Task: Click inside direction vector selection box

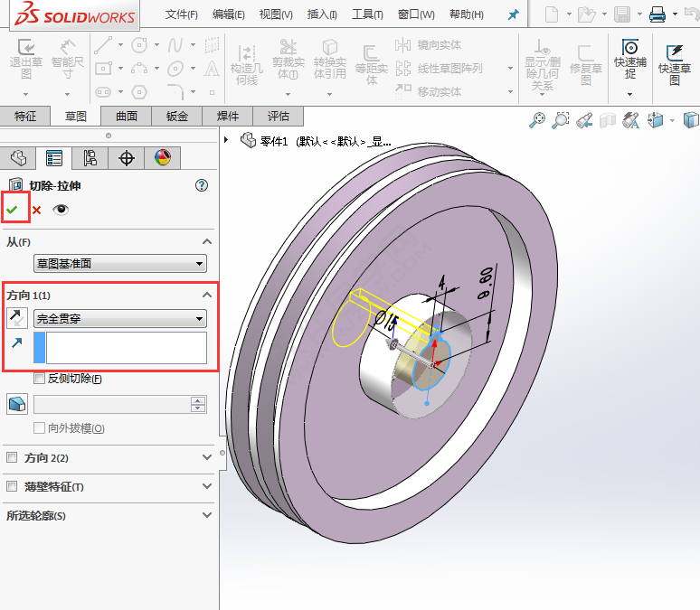Action: point(127,347)
